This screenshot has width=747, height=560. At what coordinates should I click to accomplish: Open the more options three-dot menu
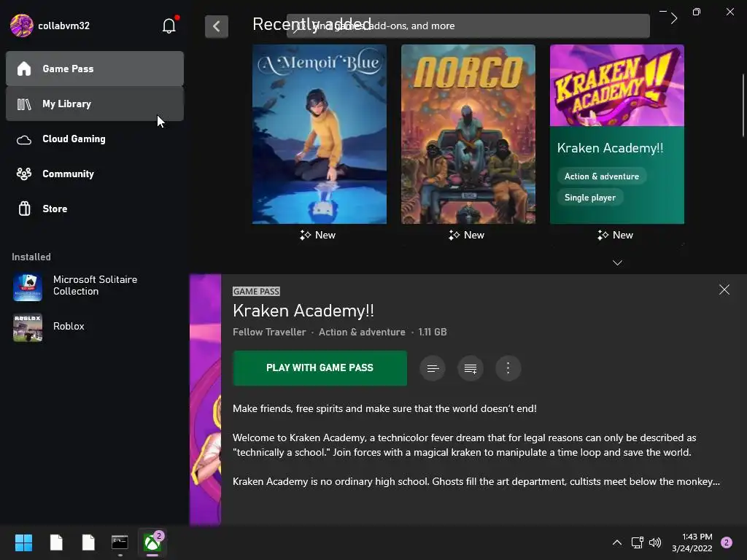point(508,368)
